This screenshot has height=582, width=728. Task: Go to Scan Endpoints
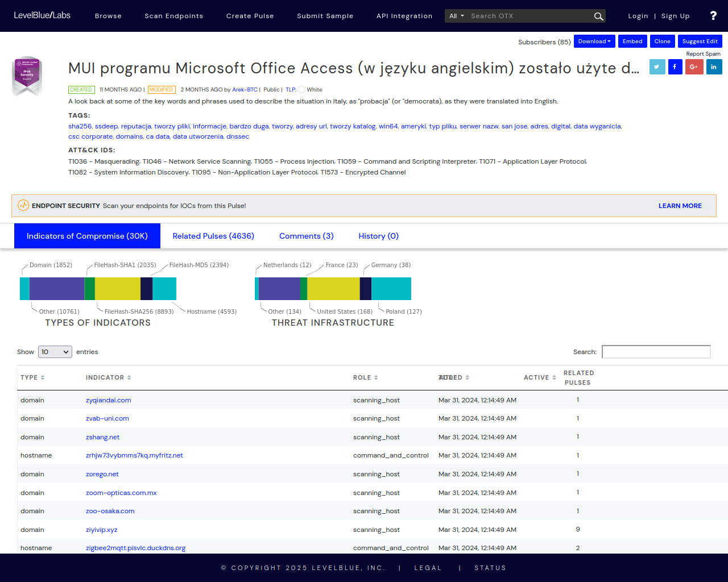tap(173, 16)
